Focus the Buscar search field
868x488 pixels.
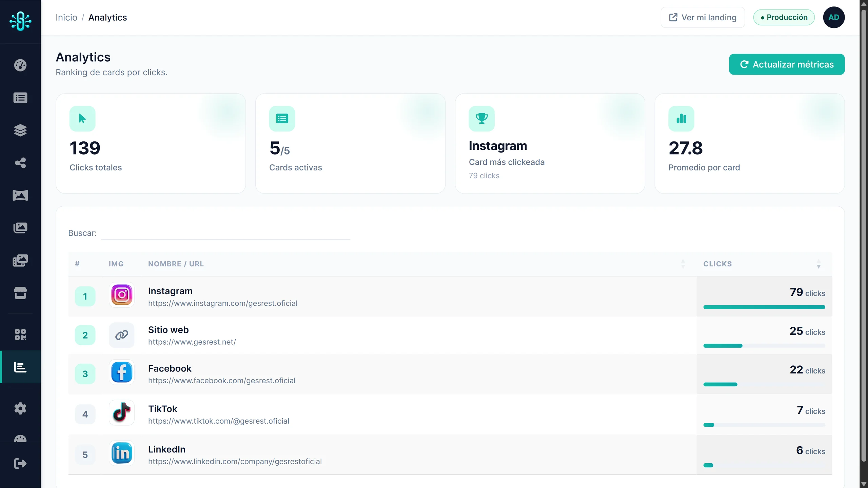pyautogui.click(x=225, y=233)
